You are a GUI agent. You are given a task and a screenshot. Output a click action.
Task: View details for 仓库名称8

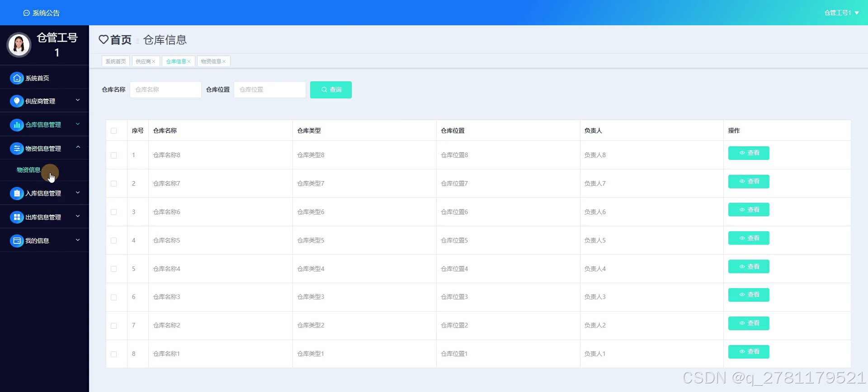(749, 153)
